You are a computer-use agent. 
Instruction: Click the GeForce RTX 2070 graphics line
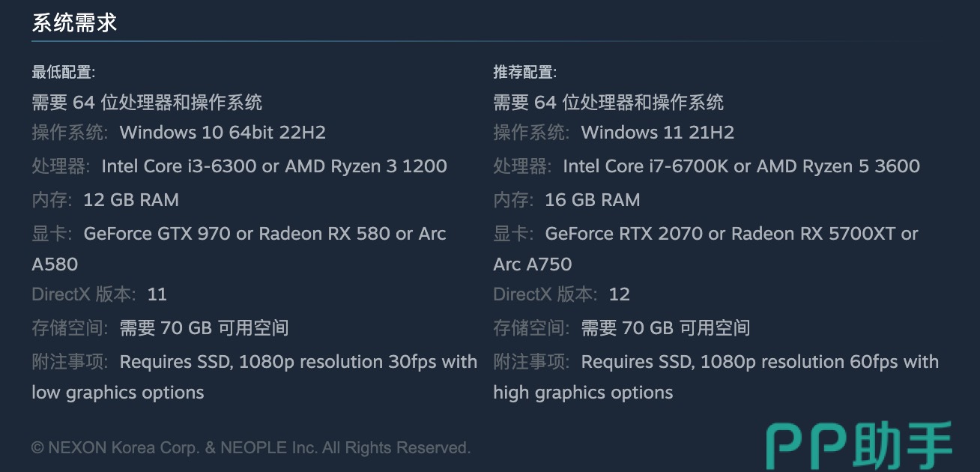(731, 234)
